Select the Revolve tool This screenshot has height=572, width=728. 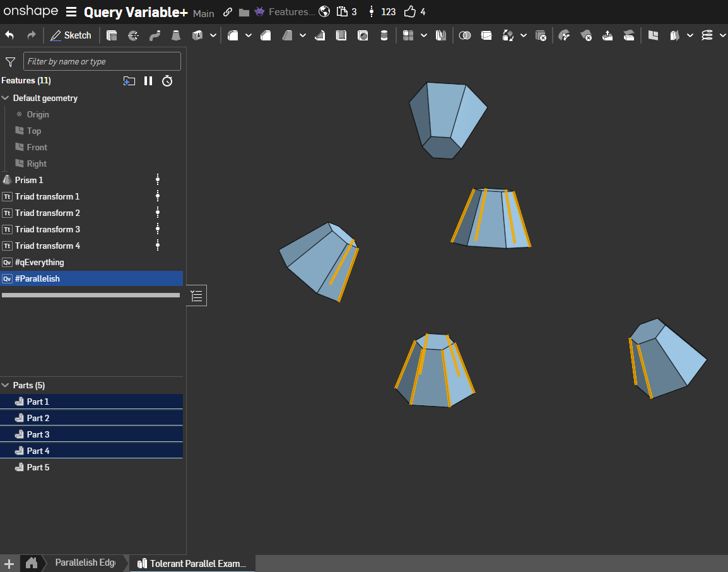(x=133, y=35)
